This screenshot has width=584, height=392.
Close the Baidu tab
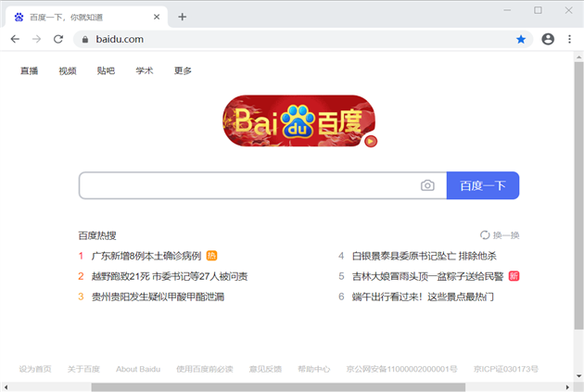click(157, 17)
